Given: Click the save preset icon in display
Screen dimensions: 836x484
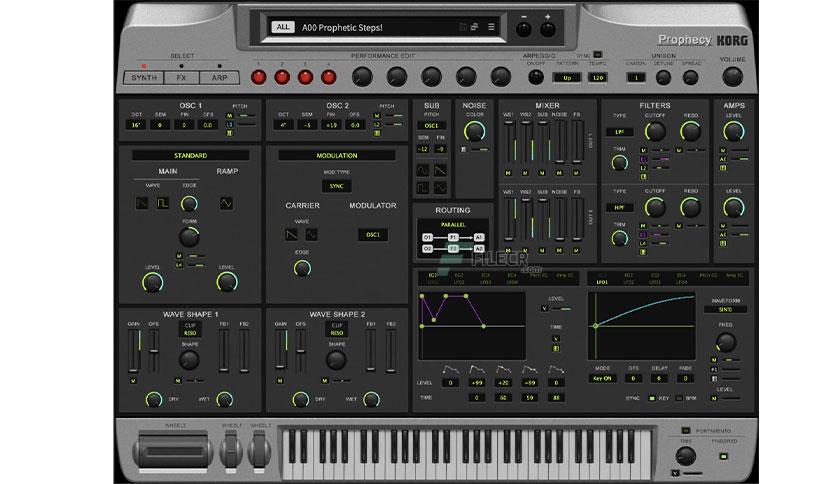Looking at the screenshot, I should pyautogui.click(x=463, y=27).
